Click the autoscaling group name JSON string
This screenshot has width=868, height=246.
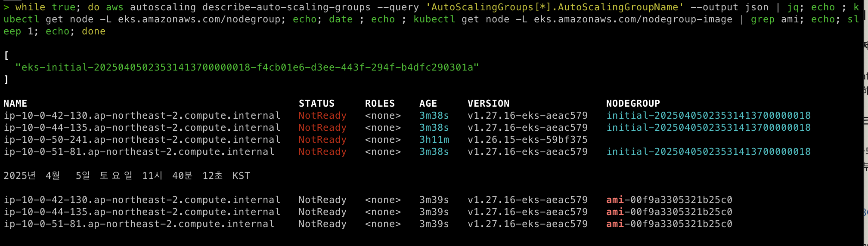[247, 68]
